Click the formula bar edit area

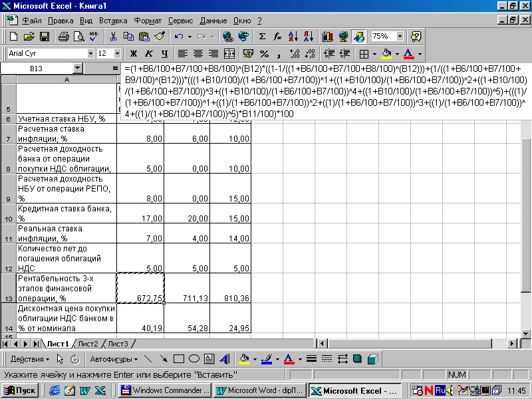[326, 91]
